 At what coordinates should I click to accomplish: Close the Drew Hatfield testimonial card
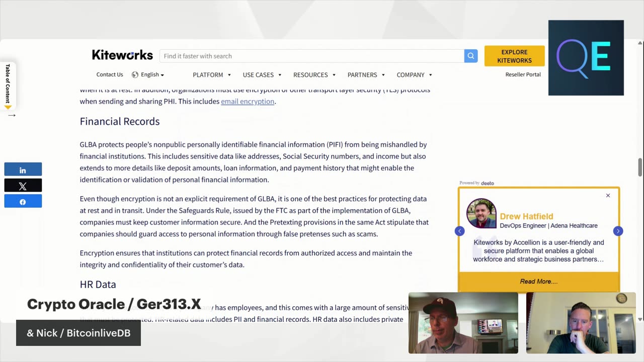[608, 196]
